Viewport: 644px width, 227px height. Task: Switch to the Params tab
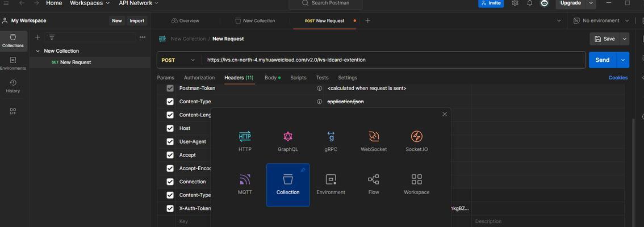(165, 78)
